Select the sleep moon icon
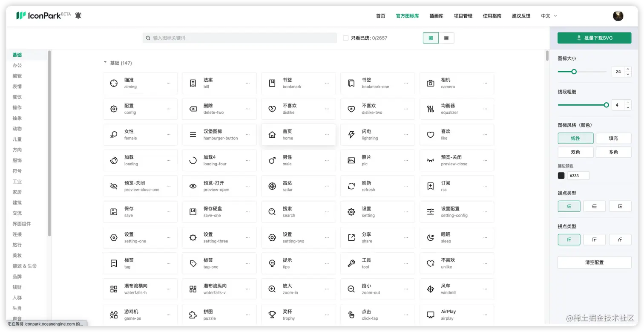Viewport: 644px width, 332px height. (431, 237)
